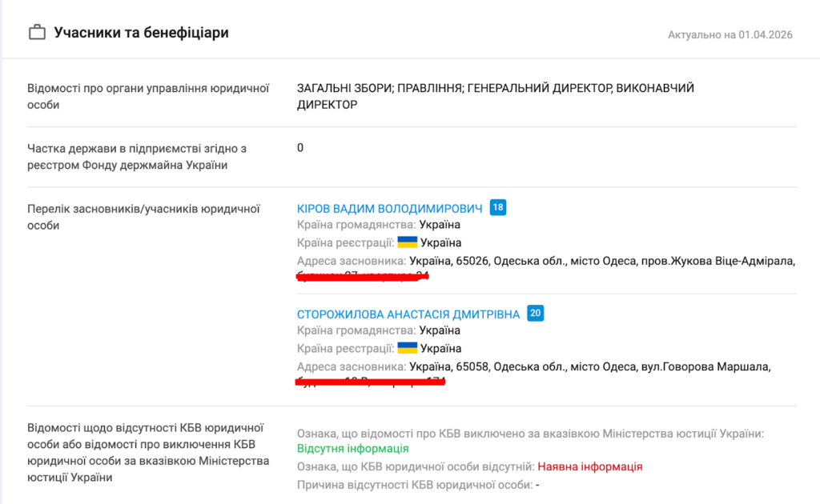Screen dimensions: 820x504
Task: Select the green Відсутня інформація status text
Action: tap(352, 449)
